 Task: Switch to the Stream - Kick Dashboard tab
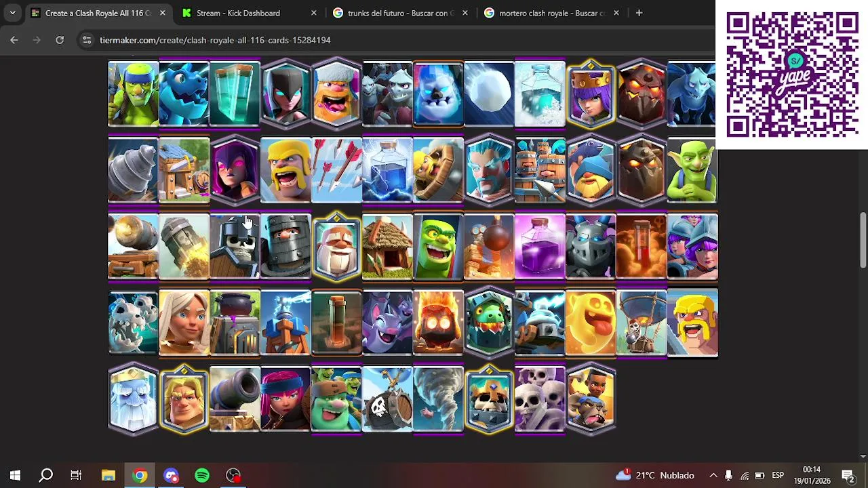point(250,13)
